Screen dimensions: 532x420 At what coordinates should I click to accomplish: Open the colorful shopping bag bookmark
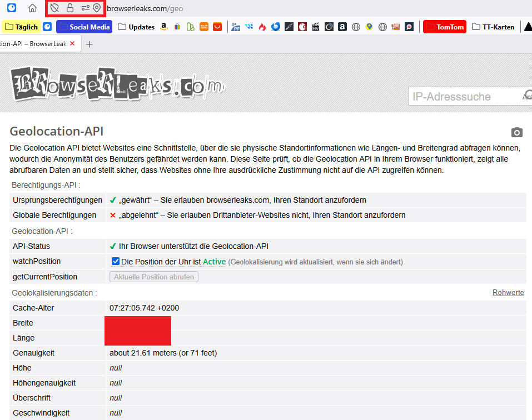[177, 27]
